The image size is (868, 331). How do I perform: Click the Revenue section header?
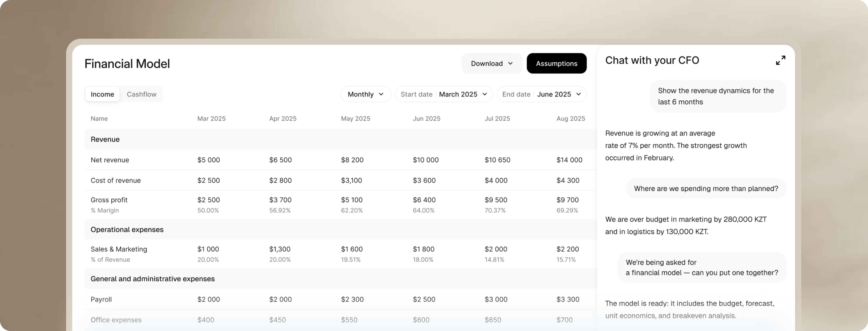pyautogui.click(x=105, y=139)
